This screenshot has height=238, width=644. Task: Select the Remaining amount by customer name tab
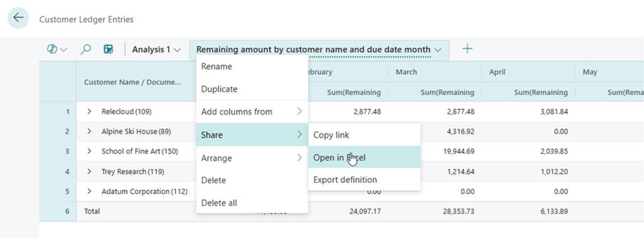pos(313,50)
